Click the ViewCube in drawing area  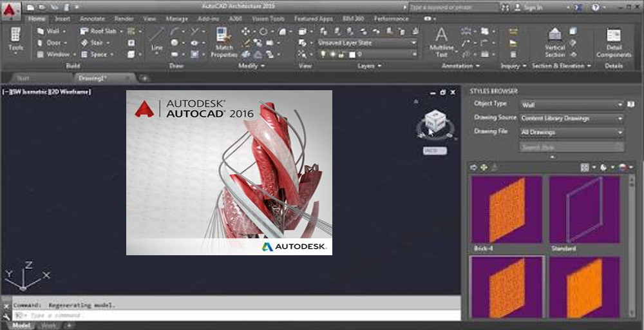pos(435,121)
